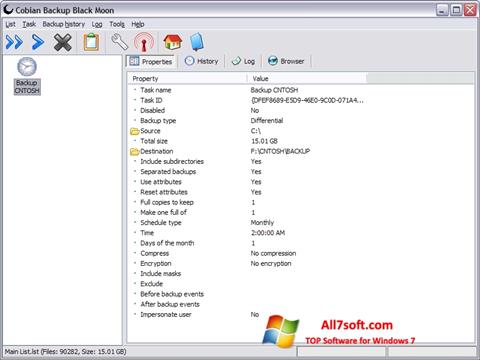Screen dimensions: 480x360
Task: Maximize the Cobian Backup window
Action: (456, 10)
